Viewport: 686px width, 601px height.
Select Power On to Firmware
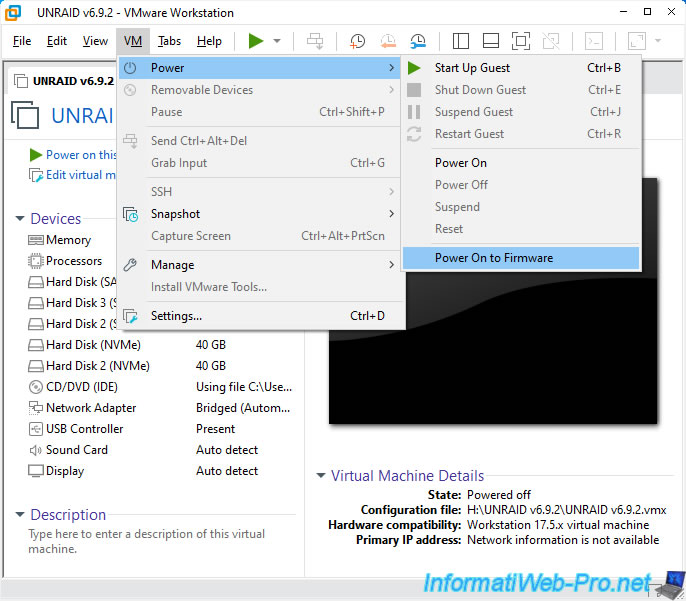click(493, 258)
